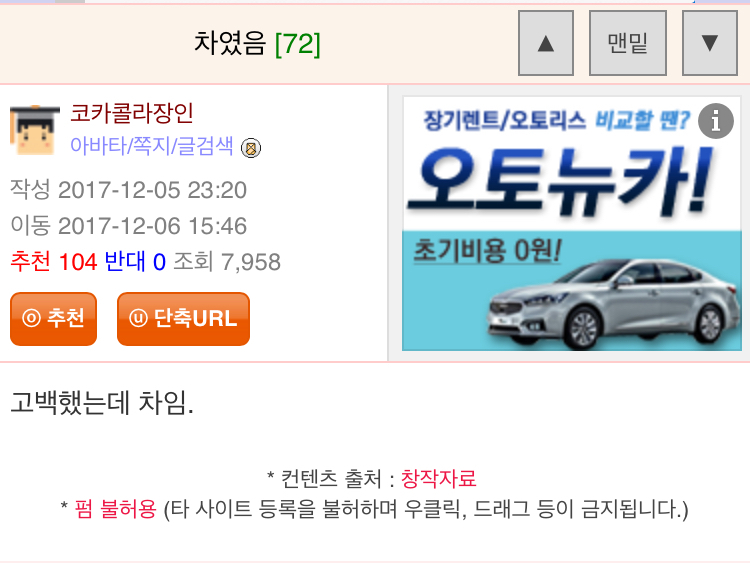Click the small badge icon beside 글검색
This screenshot has height=570, width=750.
(251, 148)
